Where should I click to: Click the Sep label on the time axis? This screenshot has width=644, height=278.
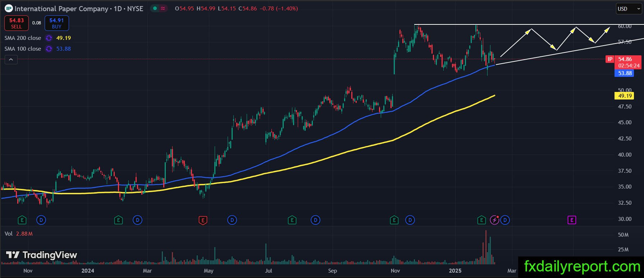pos(333,270)
